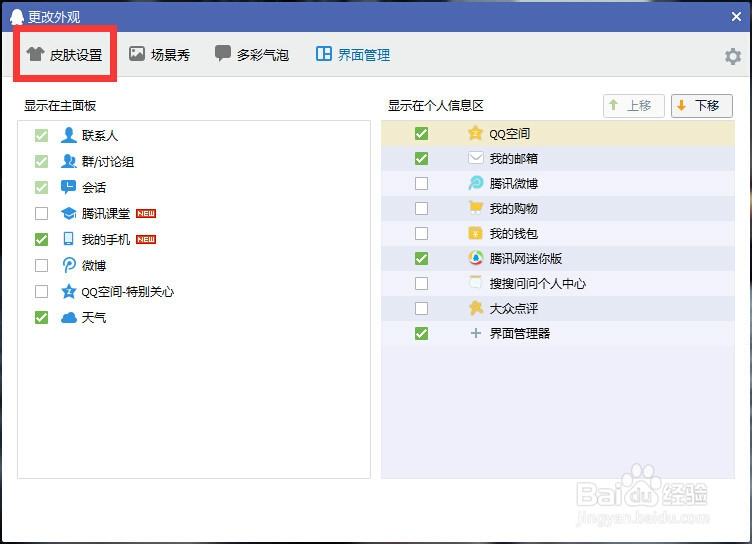The image size is (752, 544).
Task: Open the 多彩气泡 bubble tab
Action: [x=252, y=55]
